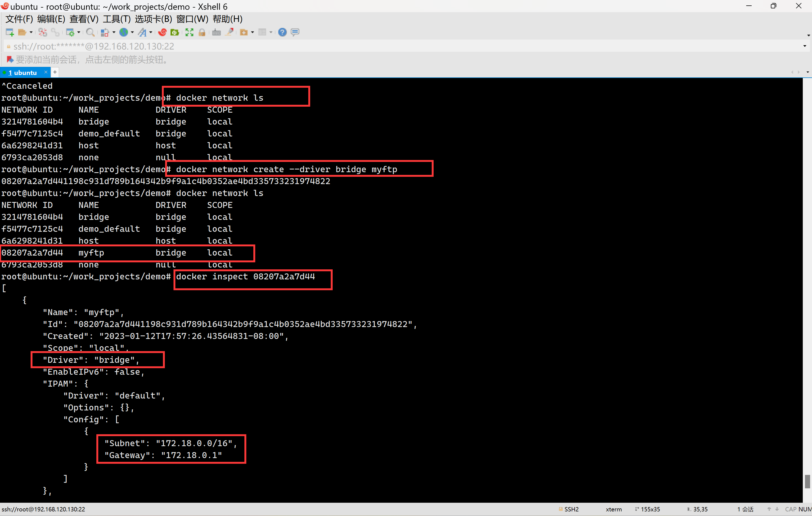Click the lock icon in address bar
Image resolution: width=812 pixels, height=516 pixels.
pyautogui.click(x=8, y=47)
